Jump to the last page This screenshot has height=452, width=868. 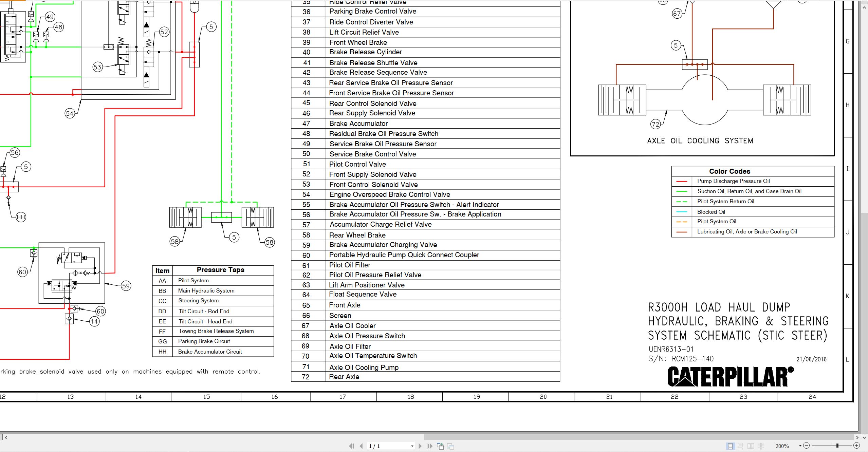click(430, 446)
